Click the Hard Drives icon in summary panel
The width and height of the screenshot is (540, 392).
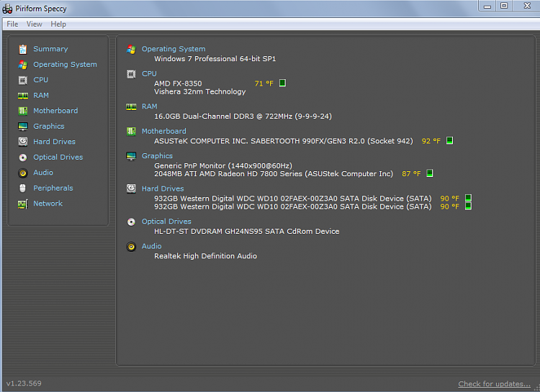click(x=131, y=188)
